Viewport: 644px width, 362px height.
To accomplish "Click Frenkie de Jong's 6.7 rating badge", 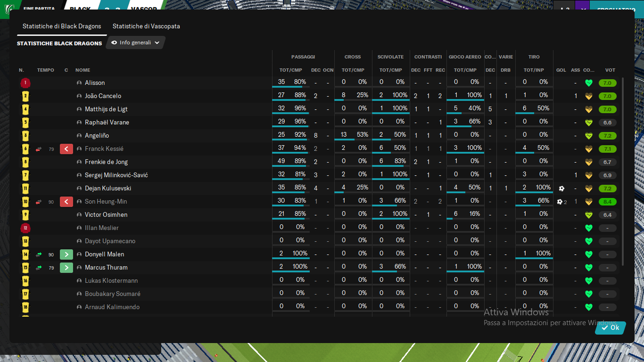I will pyautogui.click(x=607, y=162).
